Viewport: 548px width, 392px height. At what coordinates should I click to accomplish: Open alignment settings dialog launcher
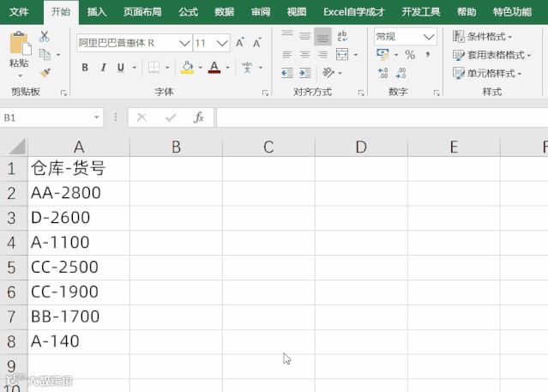361,93
